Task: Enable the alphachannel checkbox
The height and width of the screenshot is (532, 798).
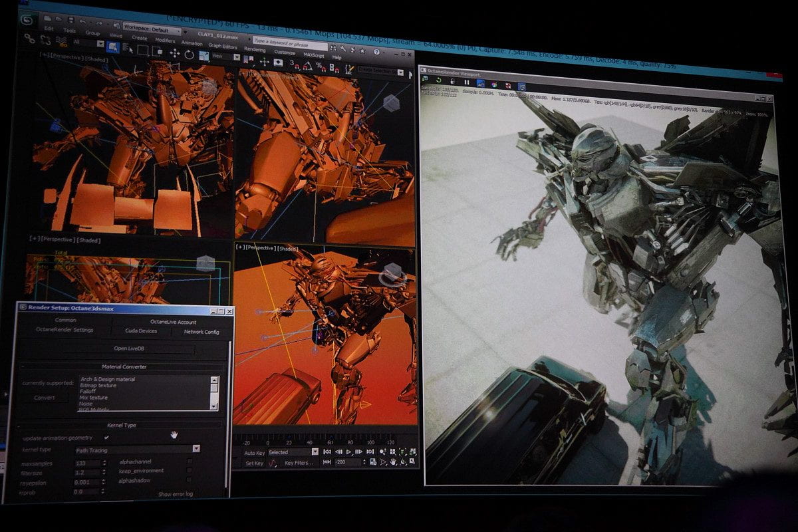Action: tap(190, 461)
